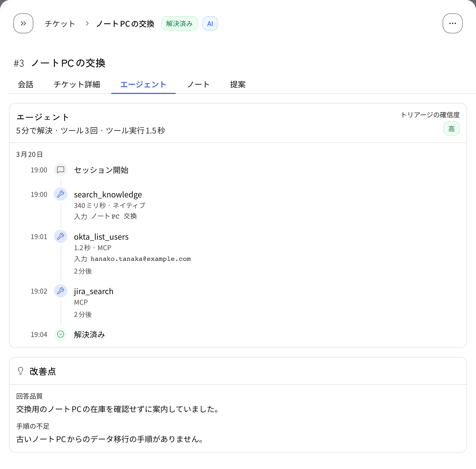Open the チケット詳細 tab
The height and width of the screenshot is (469, 476).
coord(77,85)
